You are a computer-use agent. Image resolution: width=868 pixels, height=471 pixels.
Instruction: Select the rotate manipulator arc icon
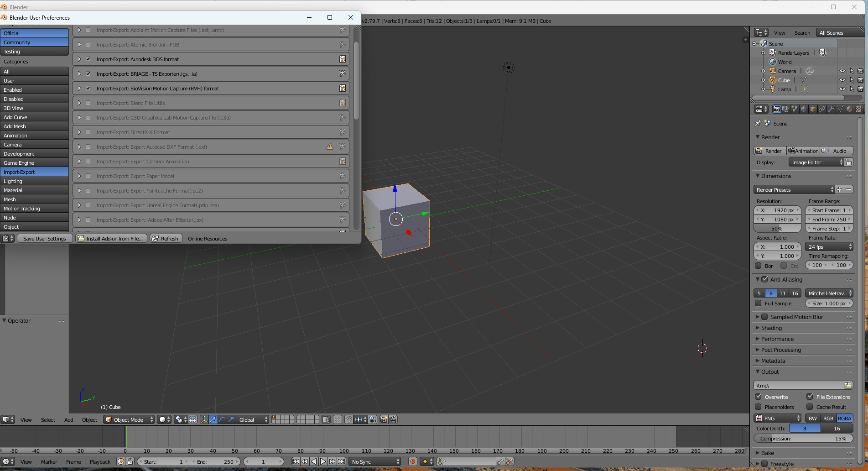pyautogui.click(x=222, y=419)
